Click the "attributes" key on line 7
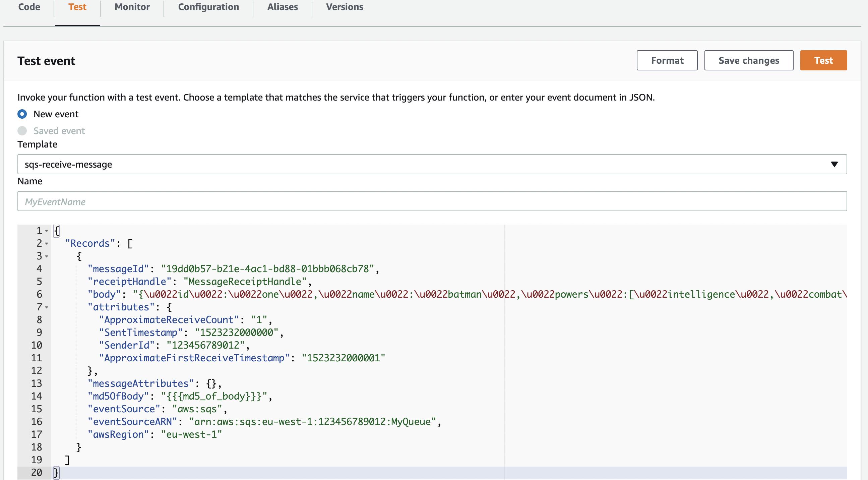 [x=121, y=307]
